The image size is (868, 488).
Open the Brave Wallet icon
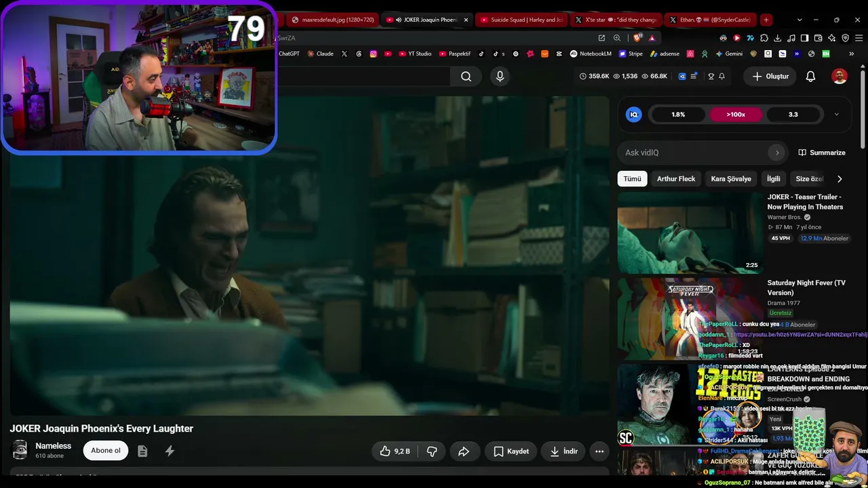pyautogui.click(x=818, y=38)
